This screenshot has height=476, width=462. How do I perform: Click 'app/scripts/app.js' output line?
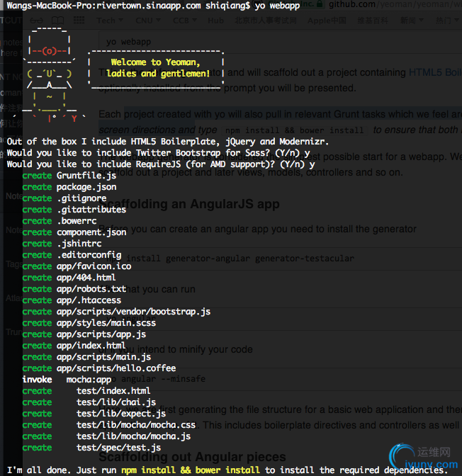pyautogui.click(x=84, y=334)
